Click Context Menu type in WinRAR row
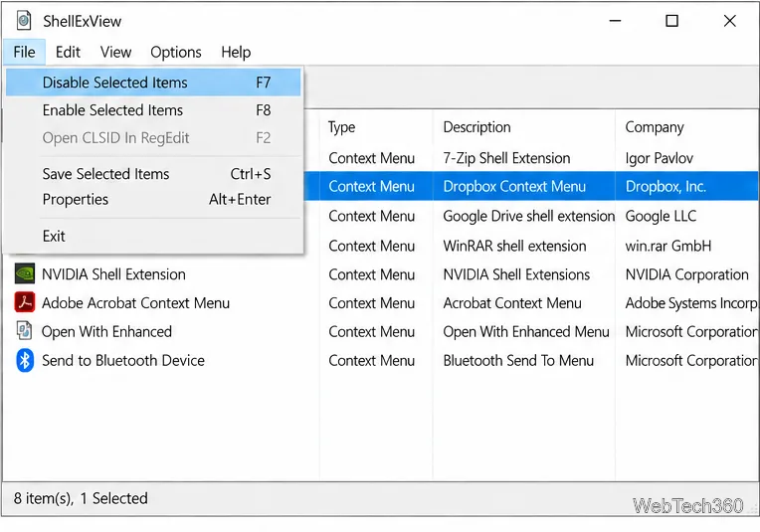Screen dimensions: 760x532 pyautogui.click(x=371, y=247)
